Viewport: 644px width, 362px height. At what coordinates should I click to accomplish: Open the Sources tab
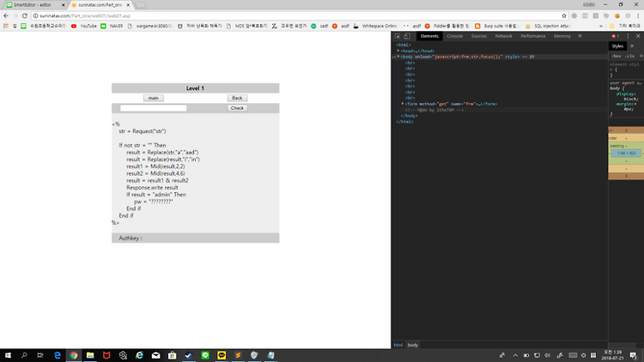point(479,36)
